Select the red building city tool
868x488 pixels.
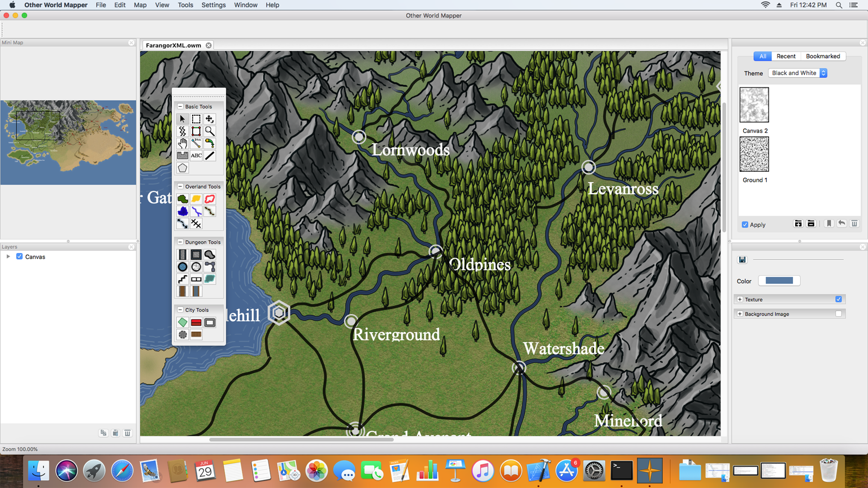[196, 323]
